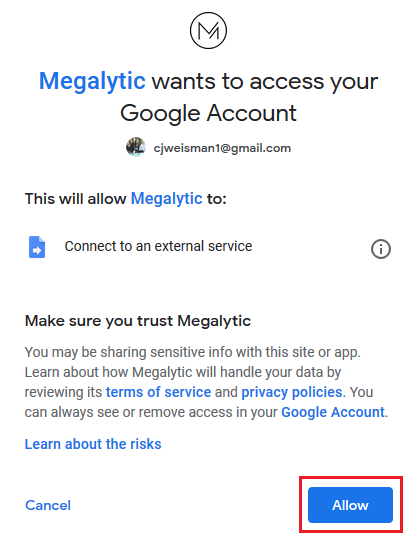
Task: Click the account profile avatar picture
Action: (x=135, y=147)
